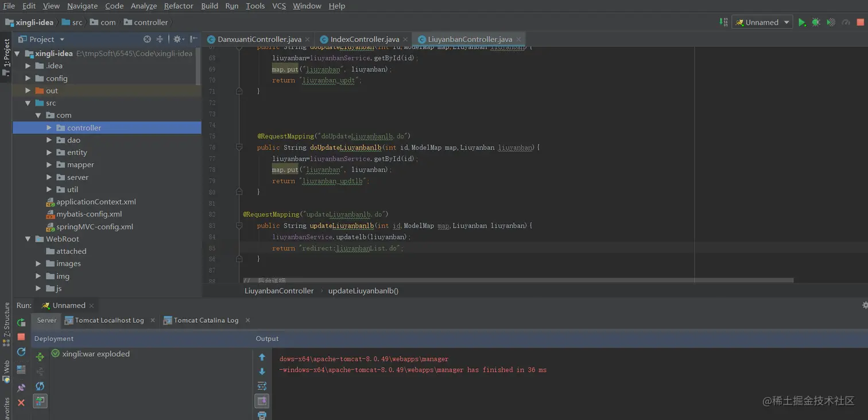Click src in the navigation breadcrumb

72,22
